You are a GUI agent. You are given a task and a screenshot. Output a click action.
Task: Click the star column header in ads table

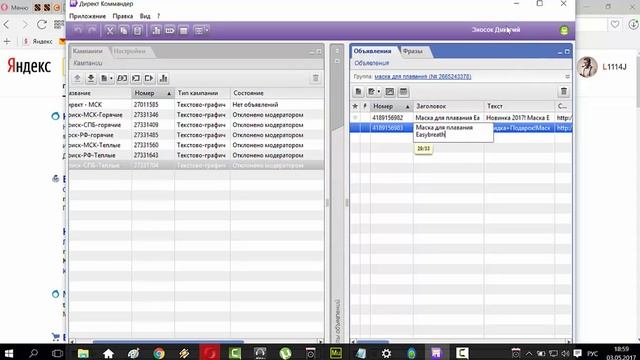[x=355, y=106]
